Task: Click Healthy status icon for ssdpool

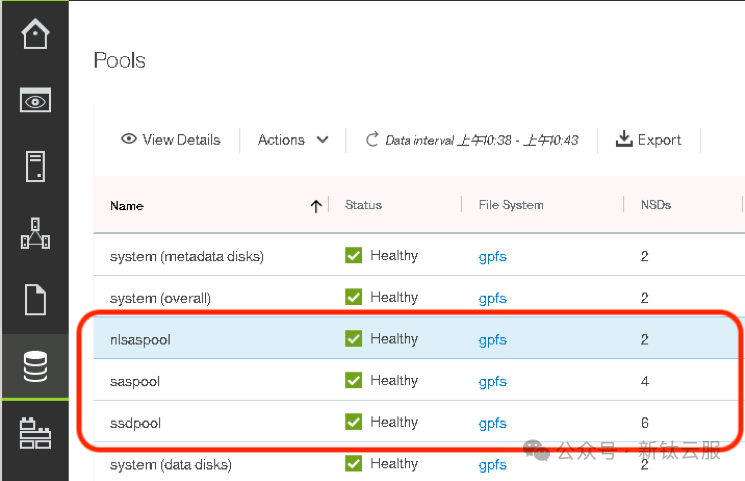Action: point(353,422)
